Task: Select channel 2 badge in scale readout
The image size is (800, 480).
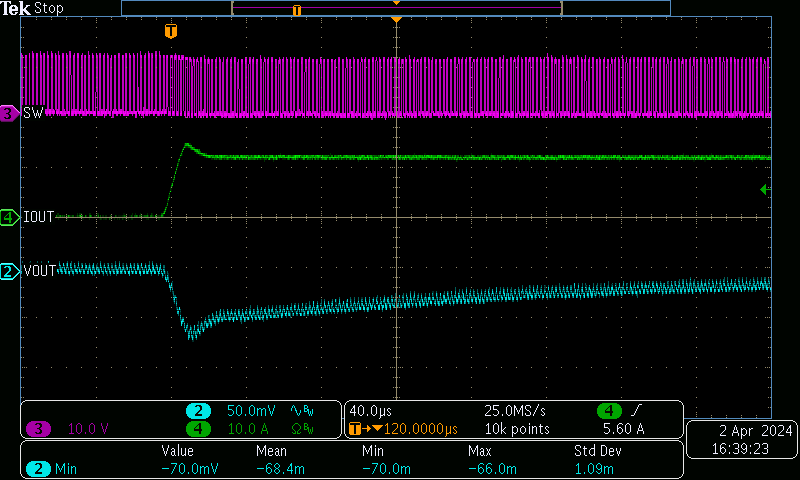Action: coord(199,412)
